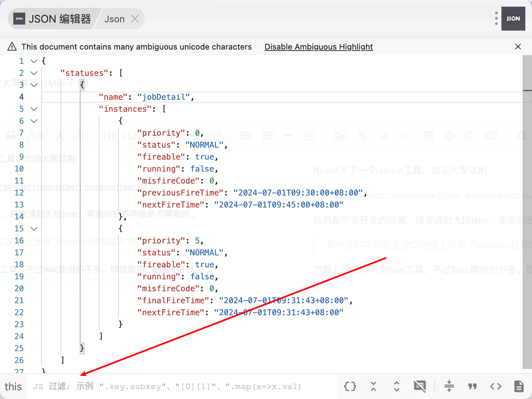Click "misfireCode" key on line 11
The width and height of the screenshot is (532, 399).
point(169,181)
